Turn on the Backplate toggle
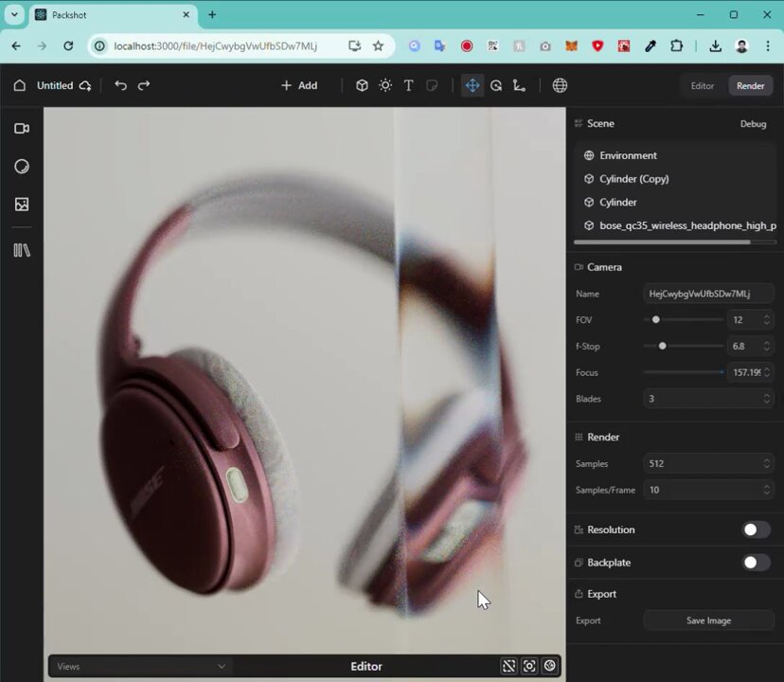784x682 pixels. tap(755, 563)
